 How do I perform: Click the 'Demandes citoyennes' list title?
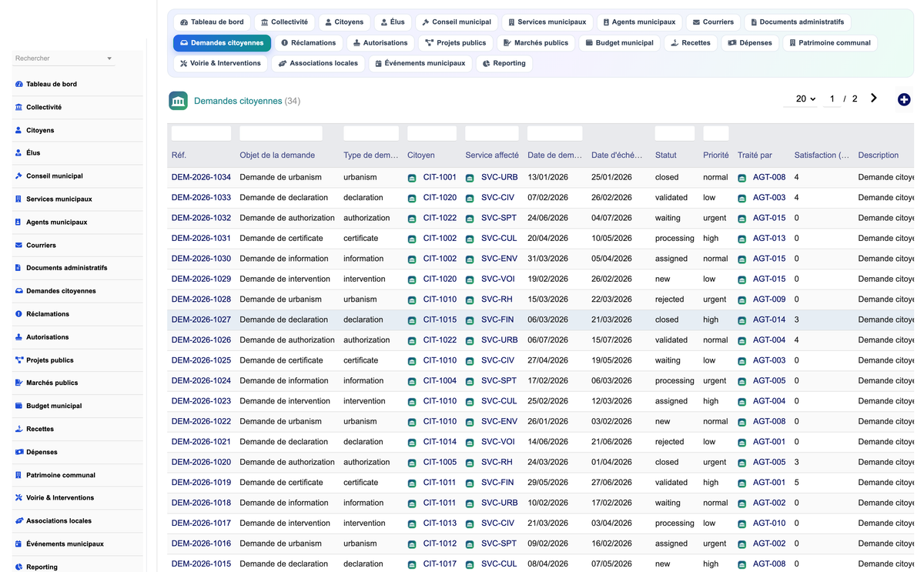pyautogui.click(x=238, y=101)
